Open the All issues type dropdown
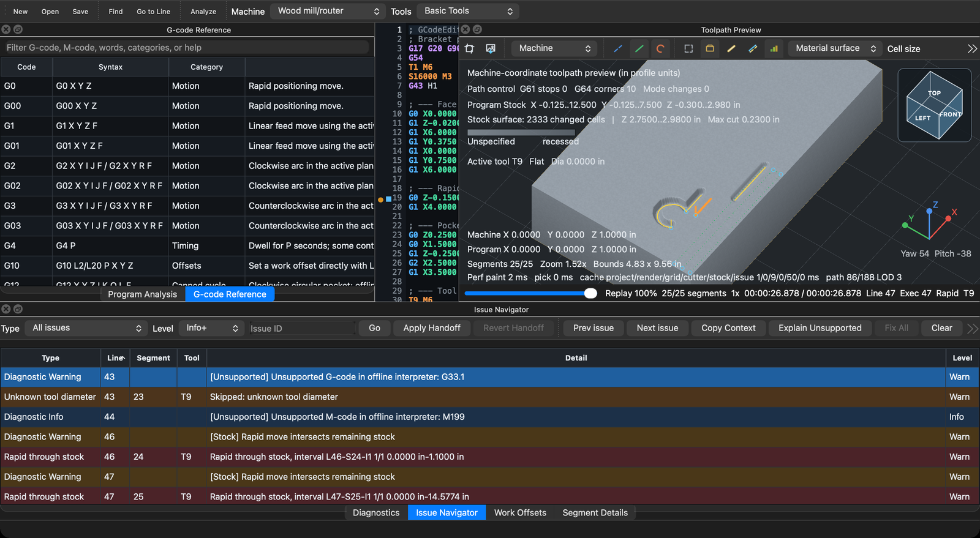This screenshot has height=538, width=980. click(x=86, y=328)
